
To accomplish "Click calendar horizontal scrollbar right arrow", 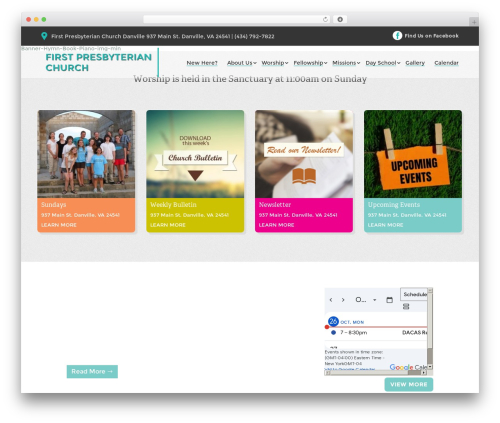I will 424,373.
